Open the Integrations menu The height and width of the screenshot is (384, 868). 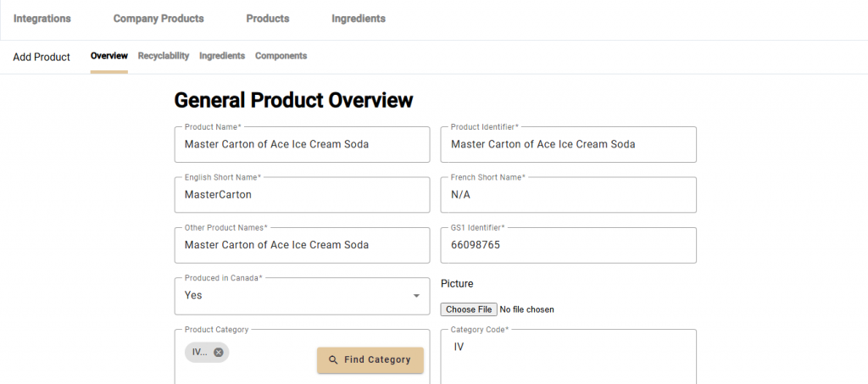pos(42,19)
